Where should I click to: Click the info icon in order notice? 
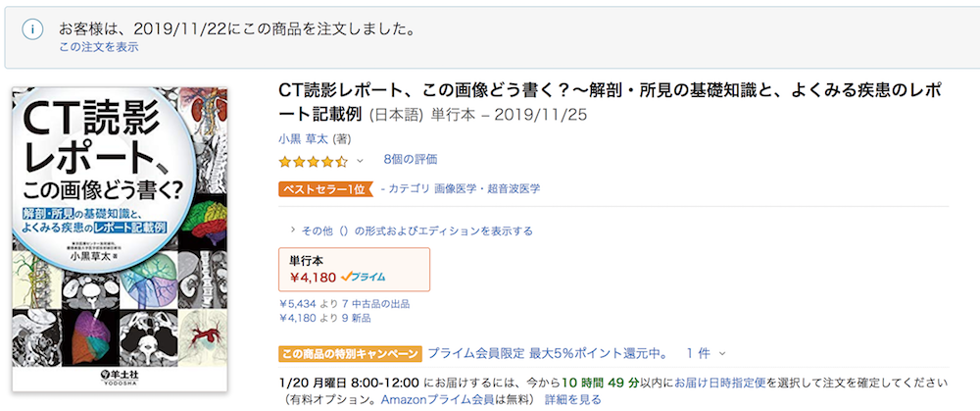coord(32,28)
